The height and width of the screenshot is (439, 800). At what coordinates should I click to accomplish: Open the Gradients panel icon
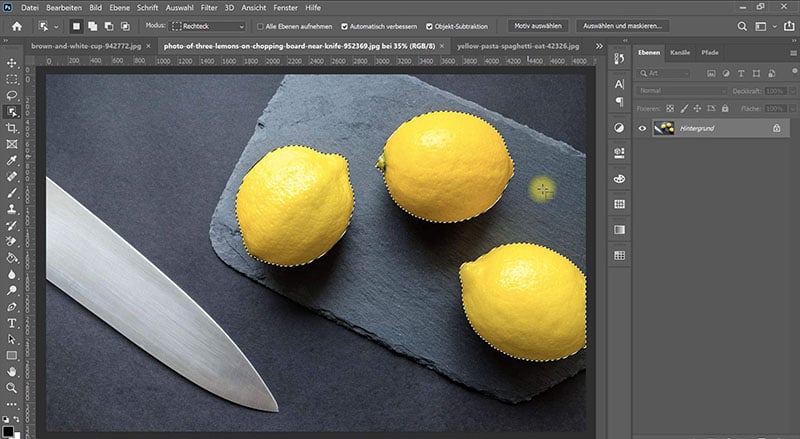pos(619,230)
